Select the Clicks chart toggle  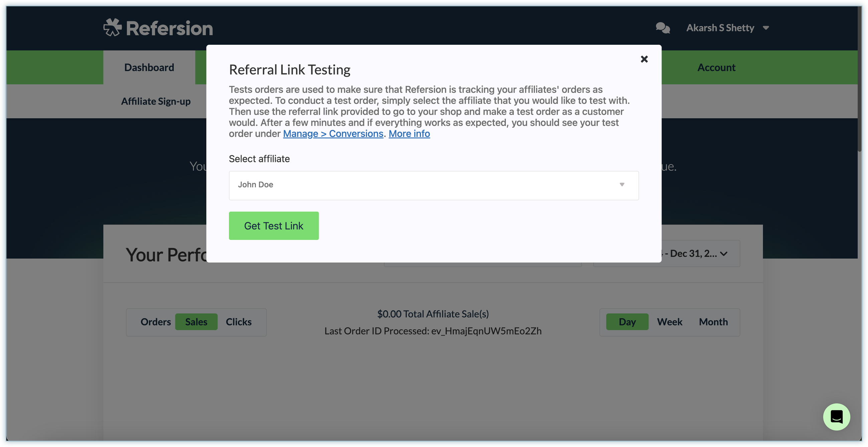tap(239, 322)
